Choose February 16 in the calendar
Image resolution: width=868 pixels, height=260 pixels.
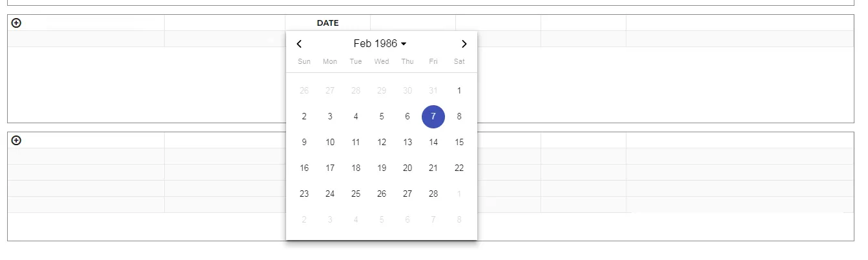(x=304, y=168)
